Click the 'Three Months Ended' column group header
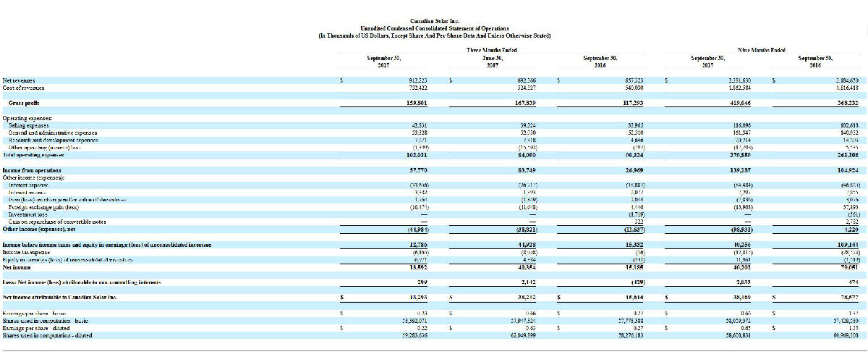 492,49
